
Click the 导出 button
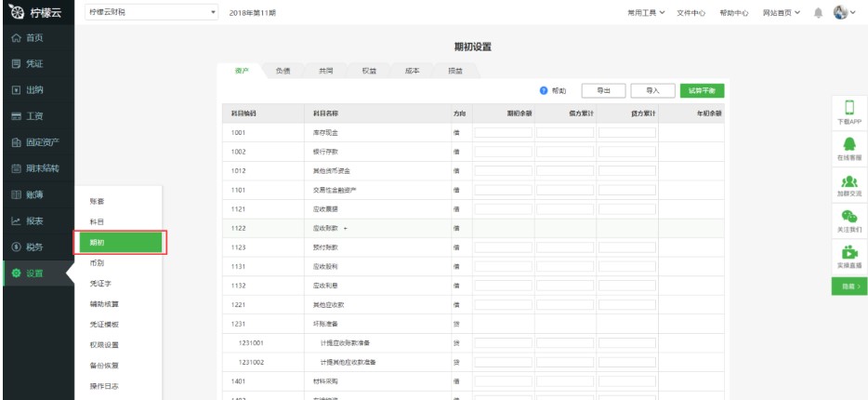pyautogui.click(x=602, y=90)
